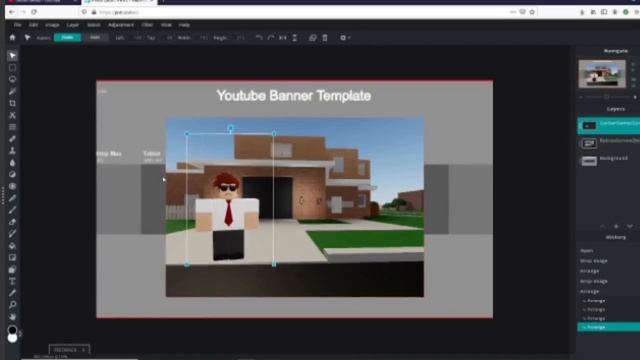Select the Crop tool
Image resolution: width=640 pixels, height=360 pixels.
12,103
